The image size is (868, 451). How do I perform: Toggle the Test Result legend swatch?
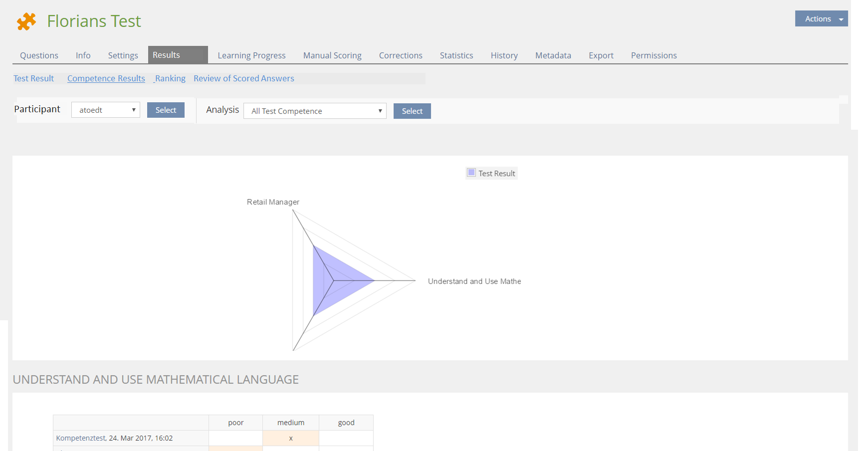(x=471, y=173)
